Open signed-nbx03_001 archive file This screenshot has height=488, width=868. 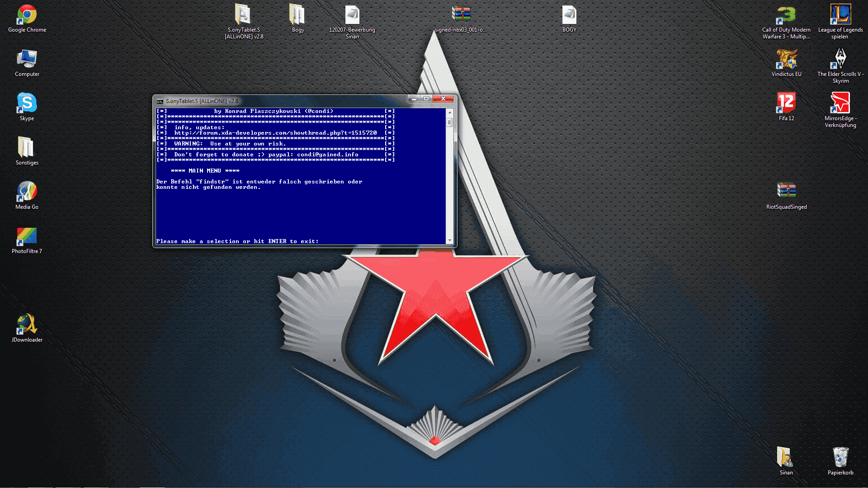click(461, 19)
